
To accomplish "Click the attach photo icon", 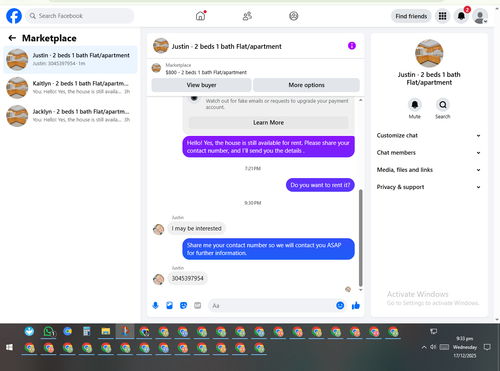I will click(x=169, y=305).
